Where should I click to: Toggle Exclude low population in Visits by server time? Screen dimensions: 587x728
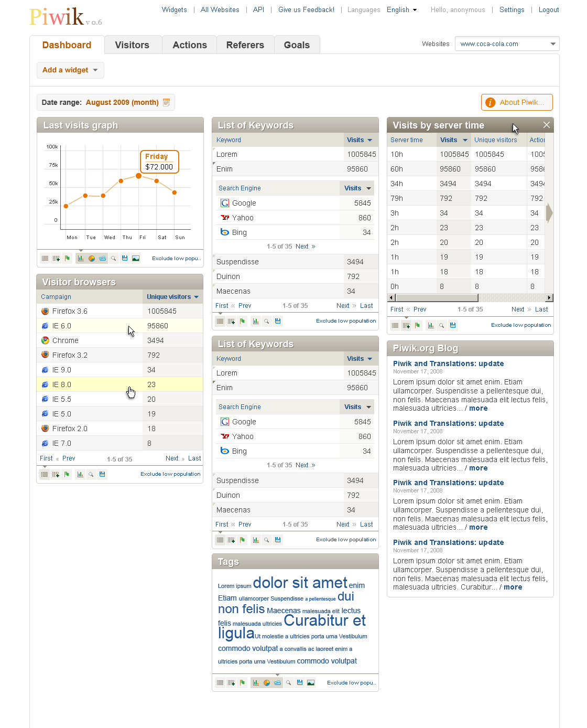click(x=521, y=325)
